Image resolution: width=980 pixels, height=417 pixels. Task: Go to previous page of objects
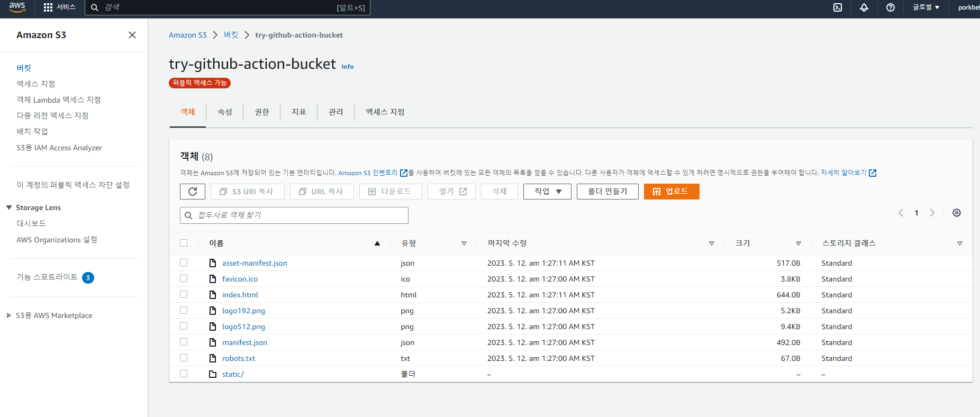pyautogui.click(x=901, y=213)
